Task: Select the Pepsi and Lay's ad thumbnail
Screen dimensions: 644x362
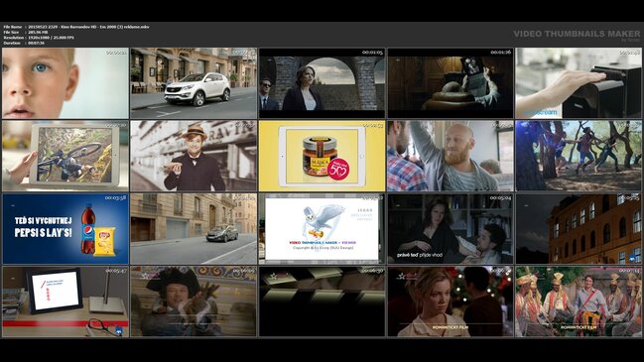Action: point(65,229)
